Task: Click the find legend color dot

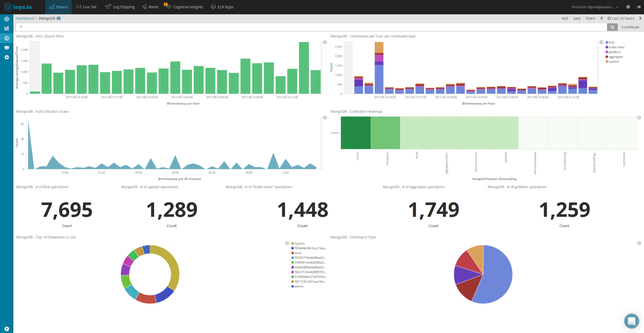Action: [607, 42]
